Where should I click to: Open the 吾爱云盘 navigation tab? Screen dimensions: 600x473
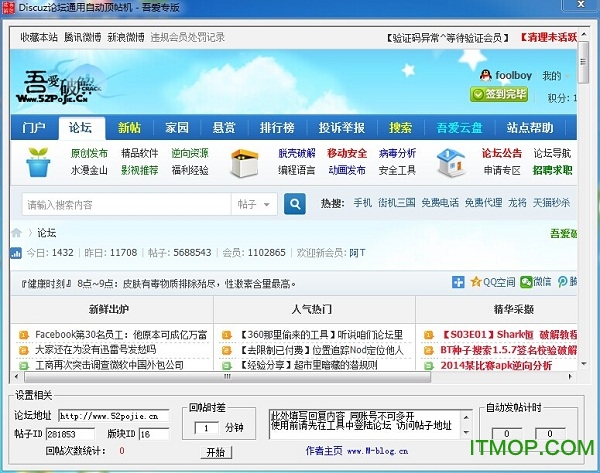point(460,127)
